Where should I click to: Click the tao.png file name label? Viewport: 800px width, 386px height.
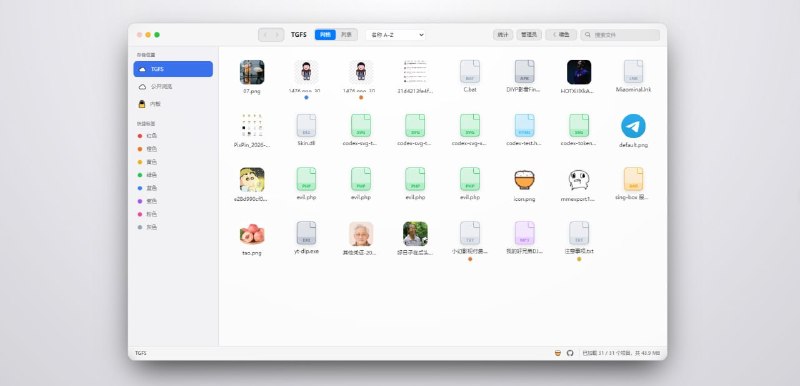click(252, 252)
